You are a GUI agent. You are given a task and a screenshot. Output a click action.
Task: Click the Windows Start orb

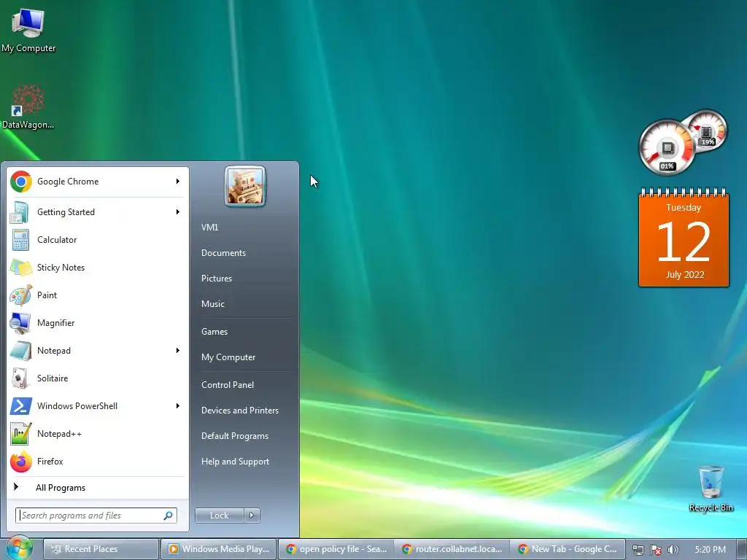(18, 548)
